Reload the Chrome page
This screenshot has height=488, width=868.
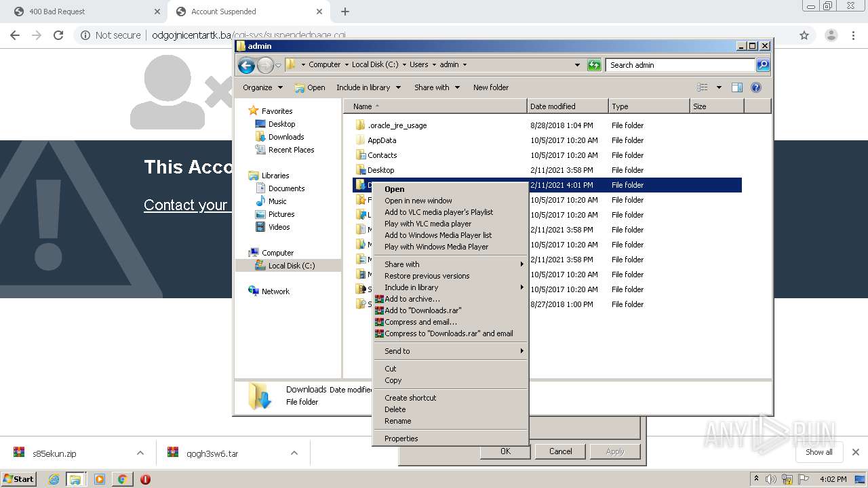coord(58,35)
